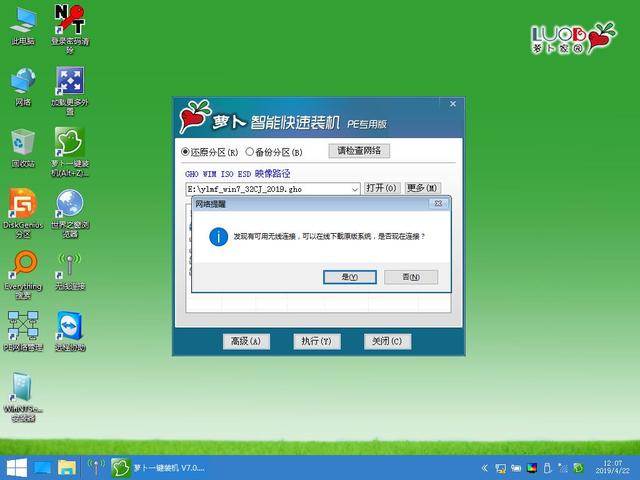Image resolution: width=640 pixels, height=480 pixels.
Task: Close the 萝卜智能快速装机 window with X
Action: 453,104
